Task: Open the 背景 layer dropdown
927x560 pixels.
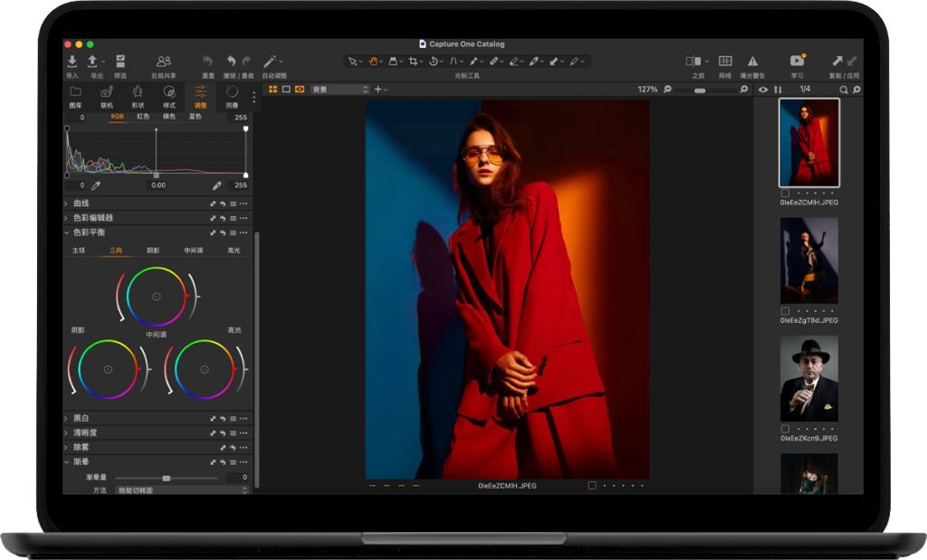Action: point(339,90)
